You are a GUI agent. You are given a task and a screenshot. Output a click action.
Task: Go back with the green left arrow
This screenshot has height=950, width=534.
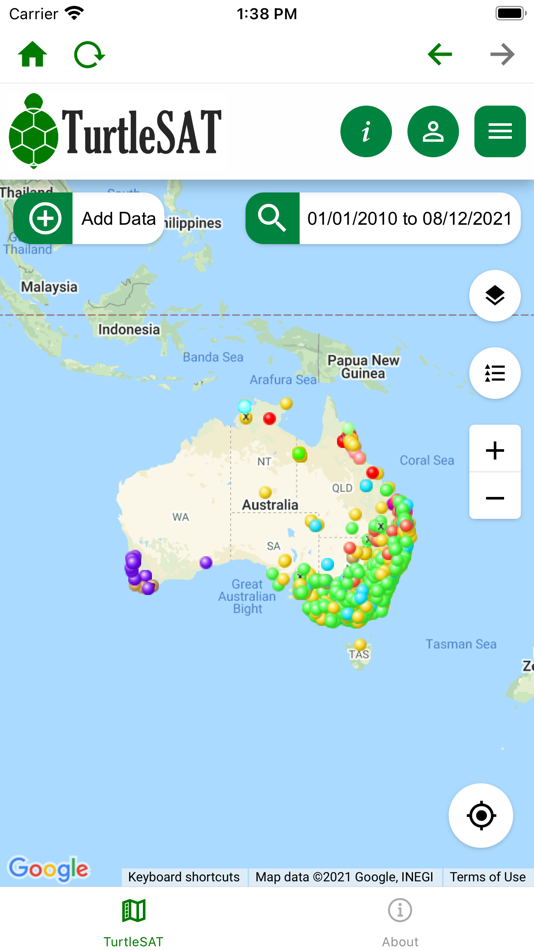[440, 55]
